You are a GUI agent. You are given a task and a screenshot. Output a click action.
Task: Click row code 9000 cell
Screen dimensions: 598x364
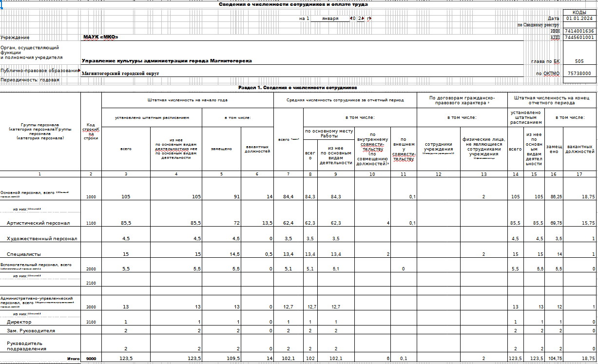pyautogui.click(x=91, y=359)
